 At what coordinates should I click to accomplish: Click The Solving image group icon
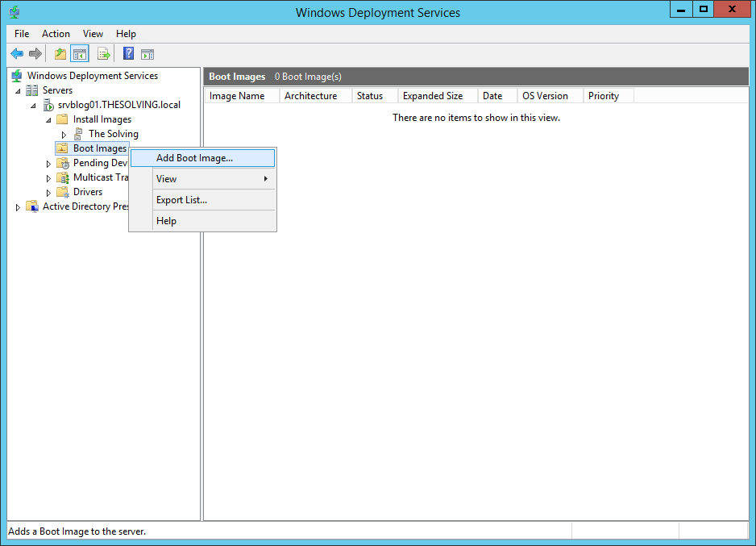coord(77,134)
